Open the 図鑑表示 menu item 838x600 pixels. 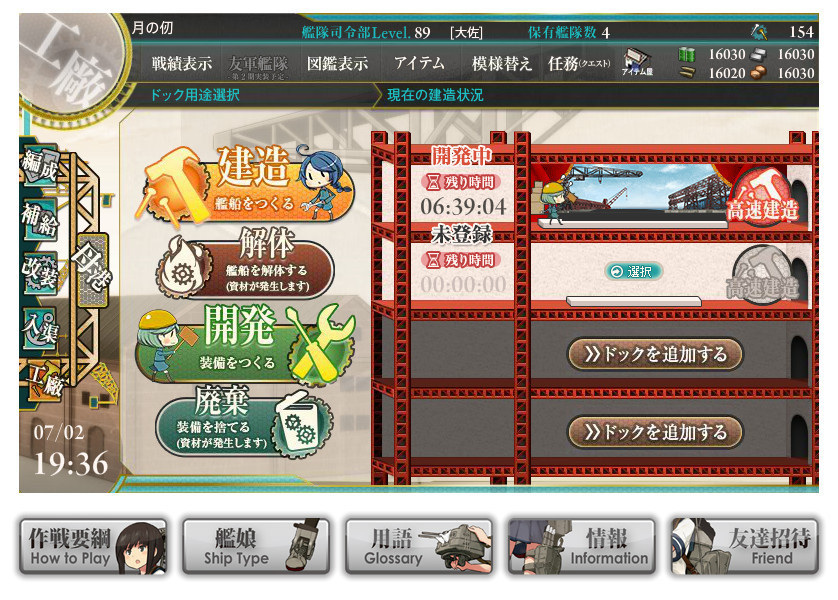coord(337,64)
